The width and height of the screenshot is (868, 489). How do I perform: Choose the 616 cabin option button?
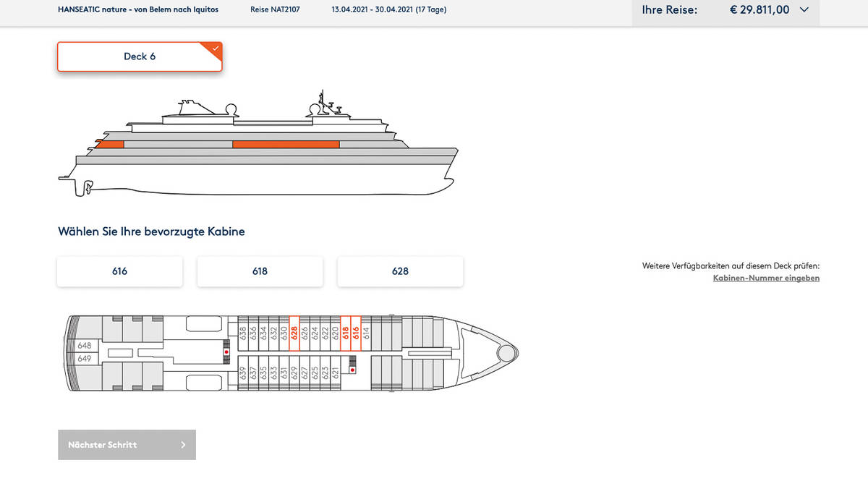[x=120, y=271]
